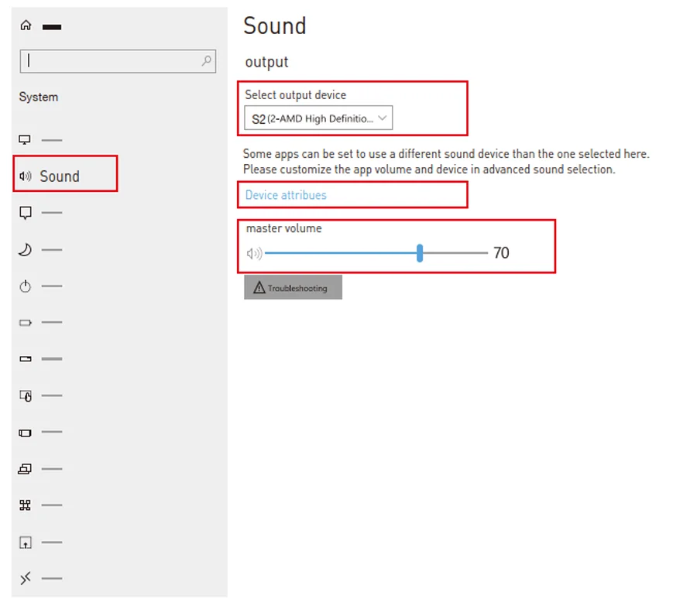Viewport: 697px width, 616px height.
Task: Open Storage settings via the drive icon
Action: tap(25, 359)
